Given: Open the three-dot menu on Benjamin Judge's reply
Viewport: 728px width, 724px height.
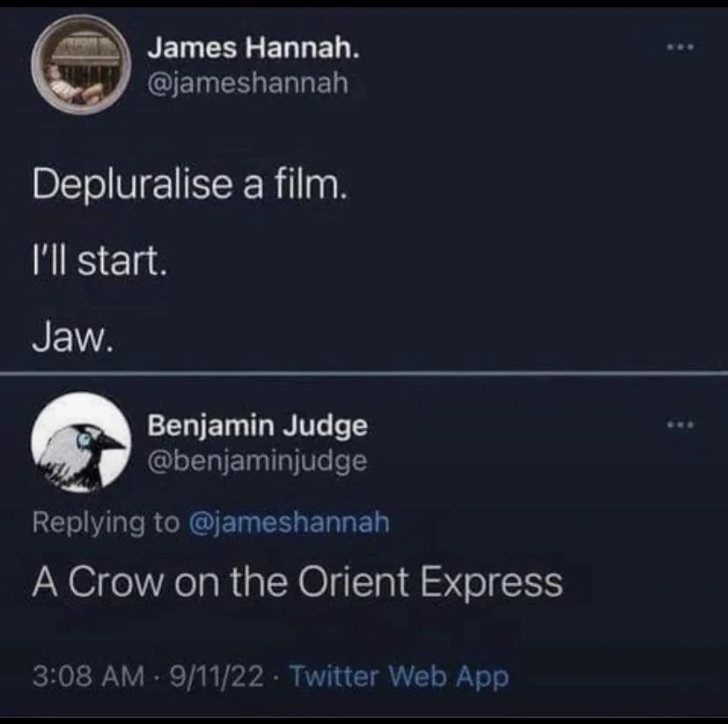Looking at the screenshot, I should (680, 424).
